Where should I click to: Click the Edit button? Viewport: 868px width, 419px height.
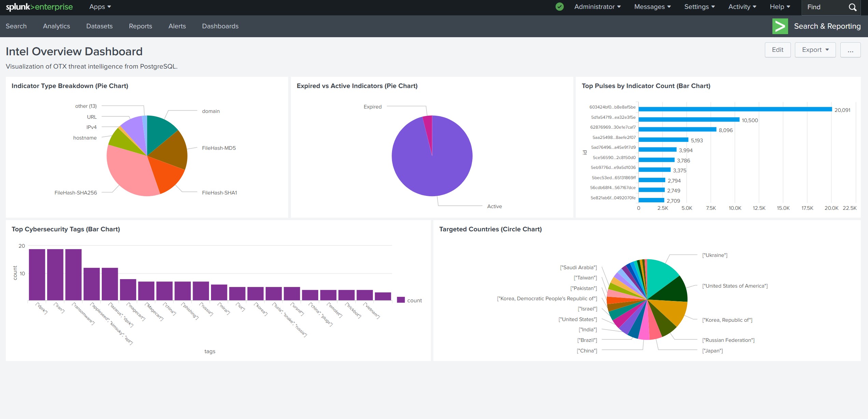pos(778,49)
